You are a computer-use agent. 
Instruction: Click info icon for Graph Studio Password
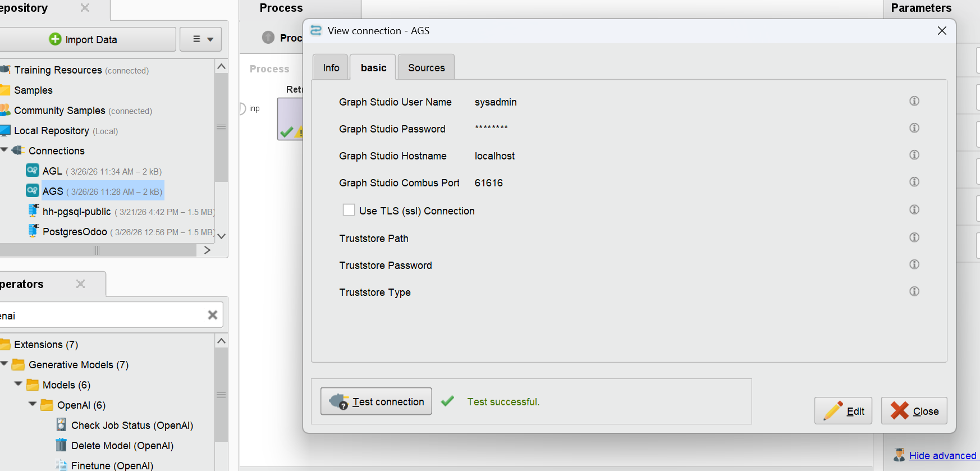pyautogui.click(x=914, y=128)
